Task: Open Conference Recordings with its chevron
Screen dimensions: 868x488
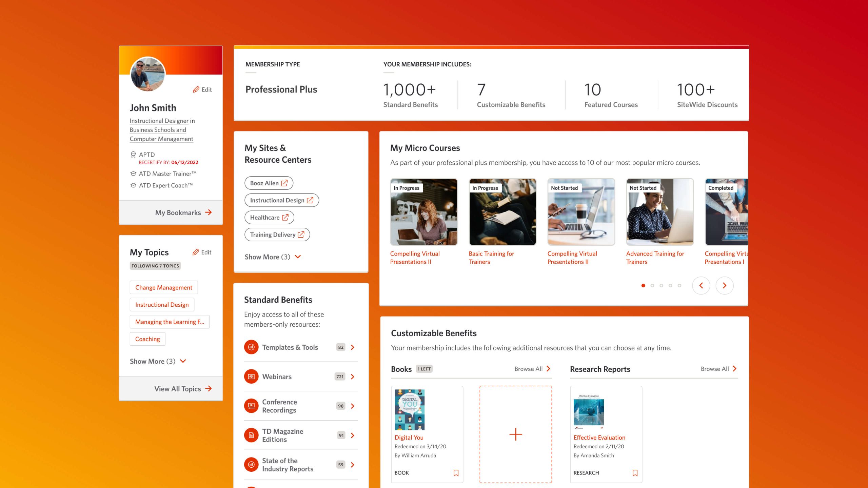Action: (353, 406)
